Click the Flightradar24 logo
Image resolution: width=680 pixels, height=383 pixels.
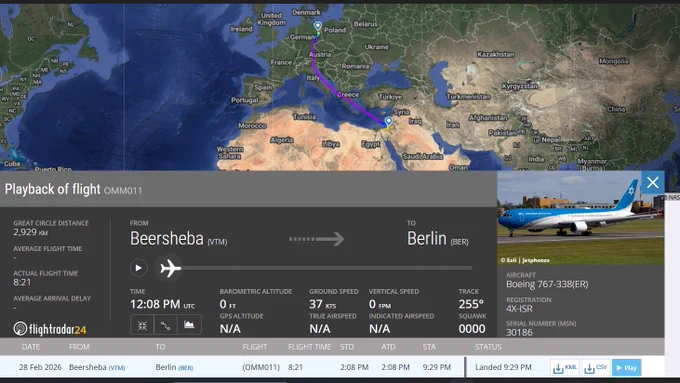tap(49, 329)
